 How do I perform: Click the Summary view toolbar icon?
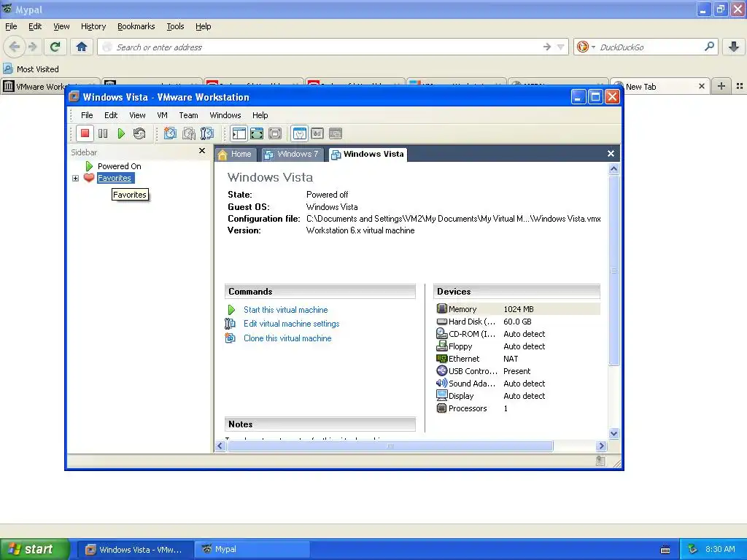pos(300,134)
